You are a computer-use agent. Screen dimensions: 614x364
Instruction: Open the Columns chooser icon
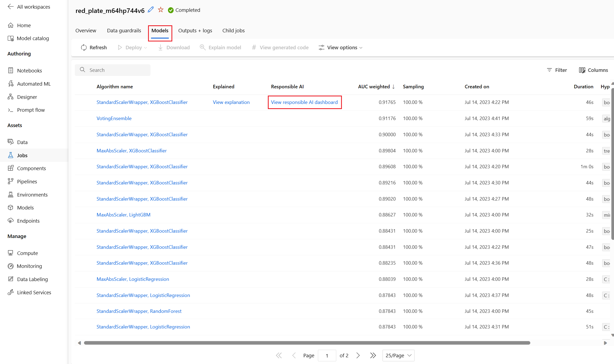[582, 70]
